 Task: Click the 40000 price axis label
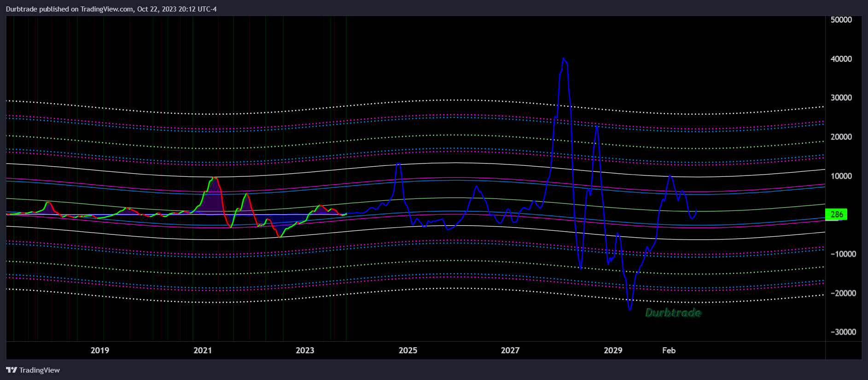pyautogui.click(x=841, y=59)
